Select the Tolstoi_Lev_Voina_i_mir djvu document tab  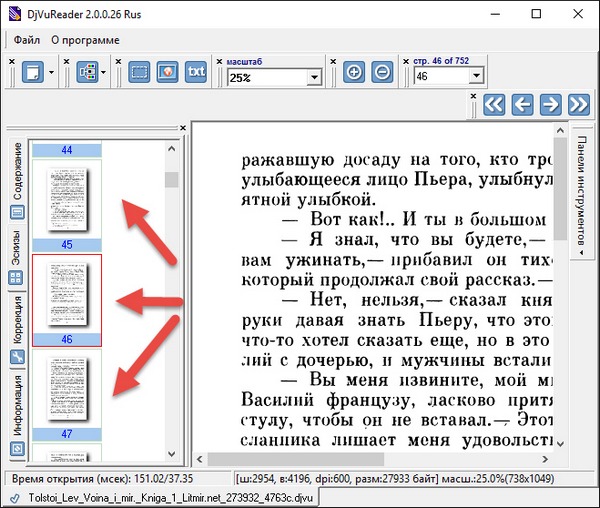pos(162,498)
